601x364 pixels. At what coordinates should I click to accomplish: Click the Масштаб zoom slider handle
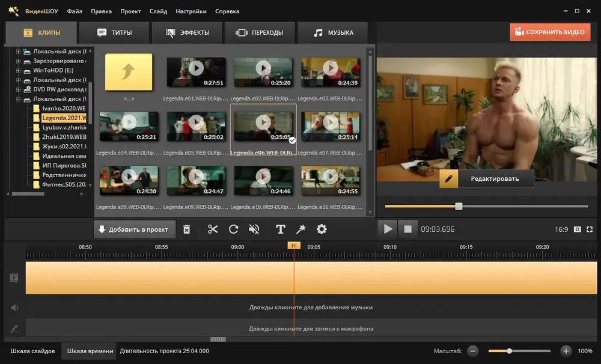510,351
